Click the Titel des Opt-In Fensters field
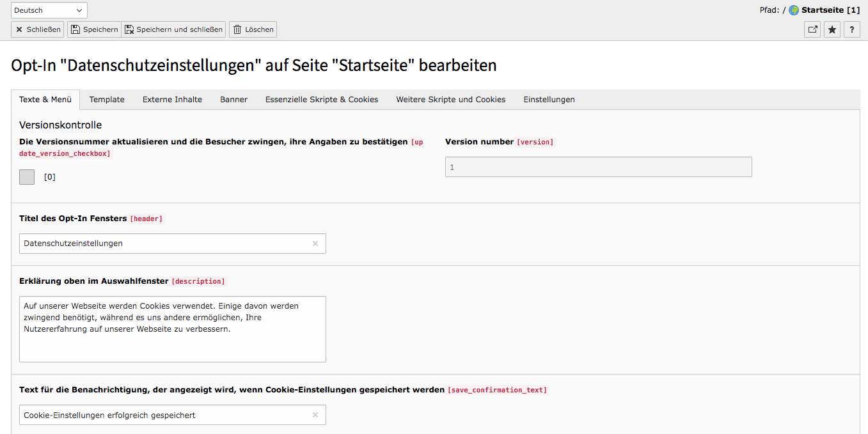Screen dimensions: 868x434 (x=173, y=244)
